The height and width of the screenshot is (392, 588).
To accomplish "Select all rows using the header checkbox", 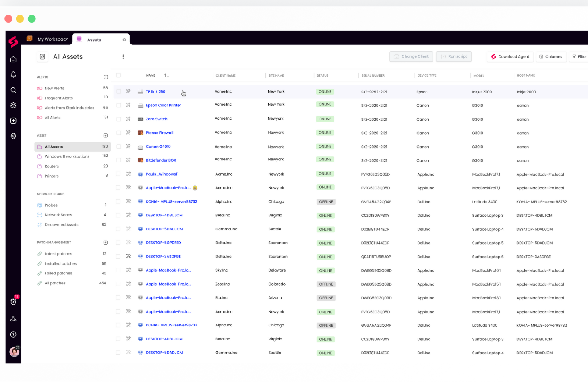I will (118, 75).
